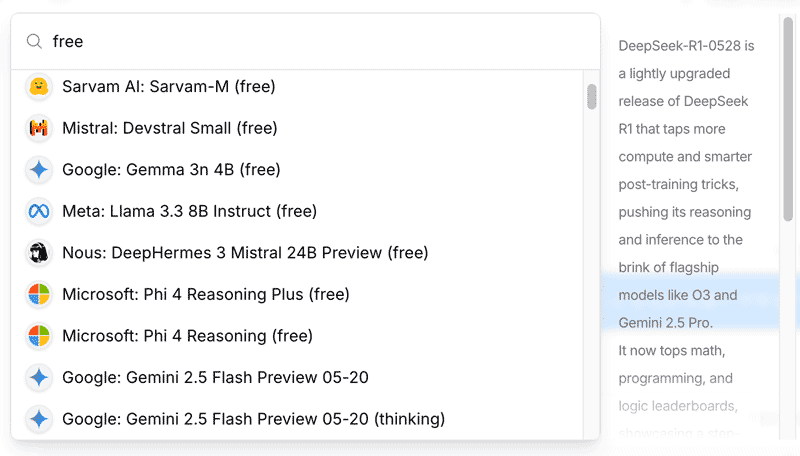800x456 pixels.
Task: Click the Nous DeepHermes avatar icon
Action: (x=39, y=252)
